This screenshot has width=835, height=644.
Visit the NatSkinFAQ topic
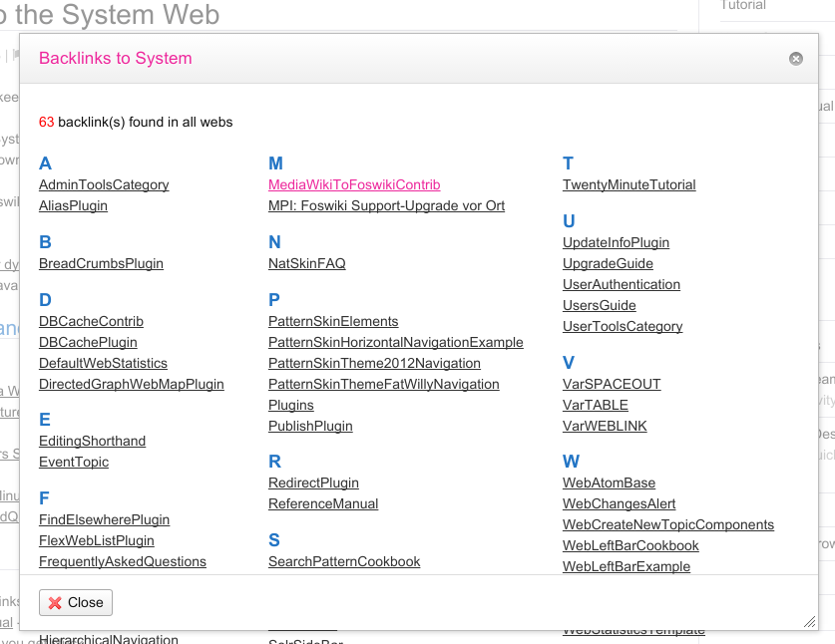307,263
